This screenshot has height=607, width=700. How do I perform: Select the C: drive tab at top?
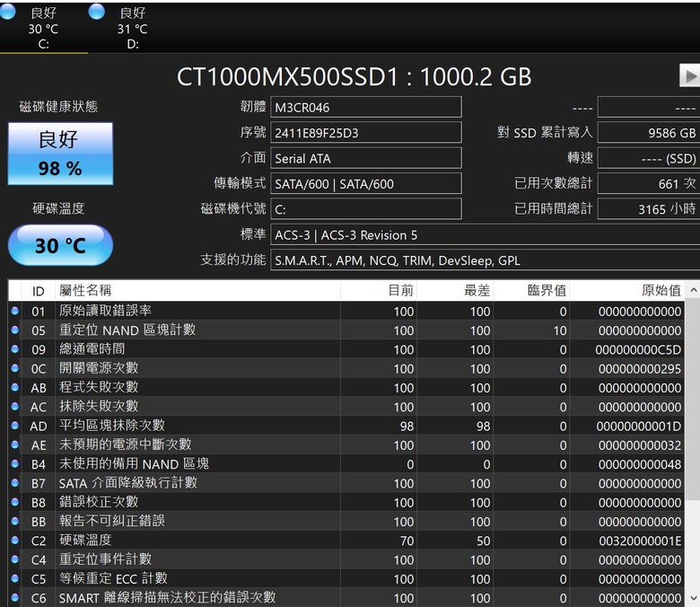pos(44,28)
